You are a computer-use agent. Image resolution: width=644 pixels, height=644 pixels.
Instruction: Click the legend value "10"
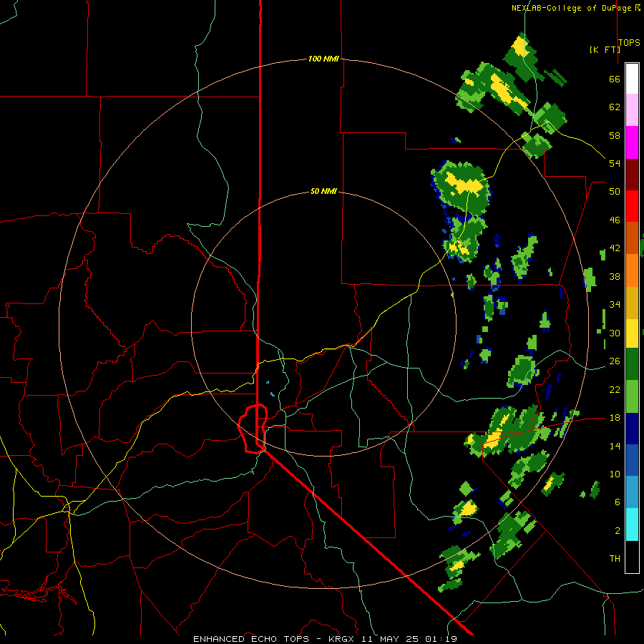tap(615, 474)
